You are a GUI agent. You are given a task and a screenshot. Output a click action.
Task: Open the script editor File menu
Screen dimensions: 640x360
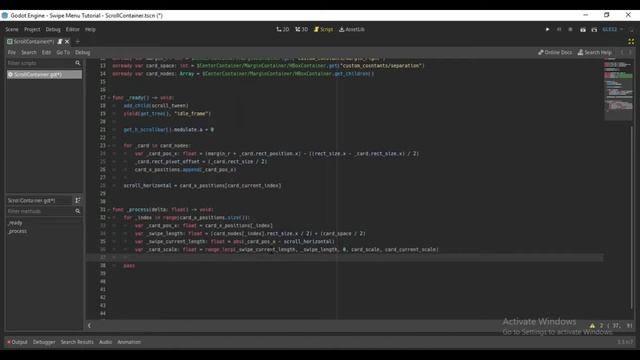click(12, 52)
